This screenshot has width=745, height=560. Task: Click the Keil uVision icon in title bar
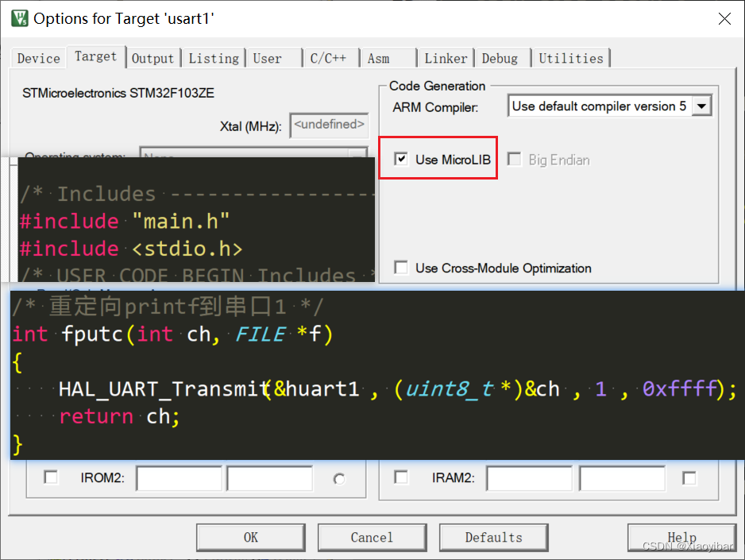coord(20,18)
